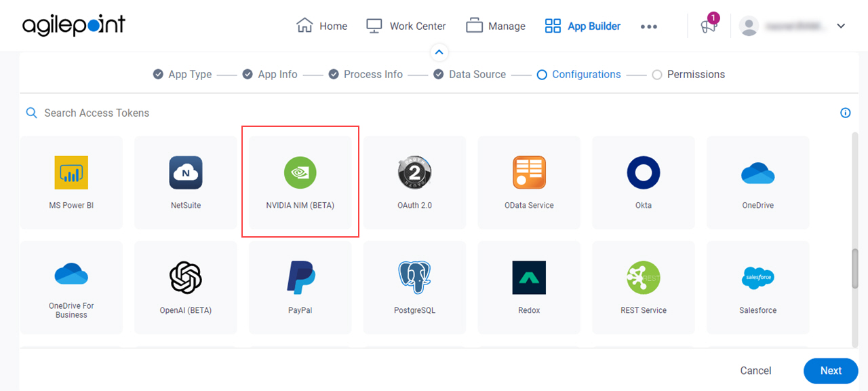
Task: Go to the Data Source step
Action: click(470, 75)
